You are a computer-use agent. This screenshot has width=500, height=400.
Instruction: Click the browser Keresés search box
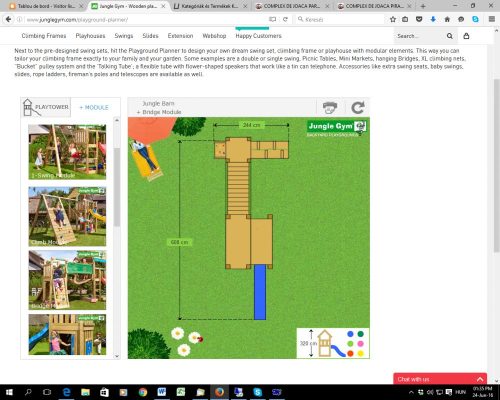[x=340, y=19]
